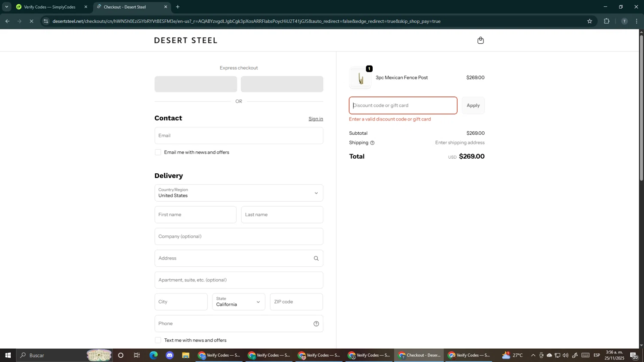Click the Desert Steel logo
Viewport: 644px width, 362px height.
coord(186,40)
